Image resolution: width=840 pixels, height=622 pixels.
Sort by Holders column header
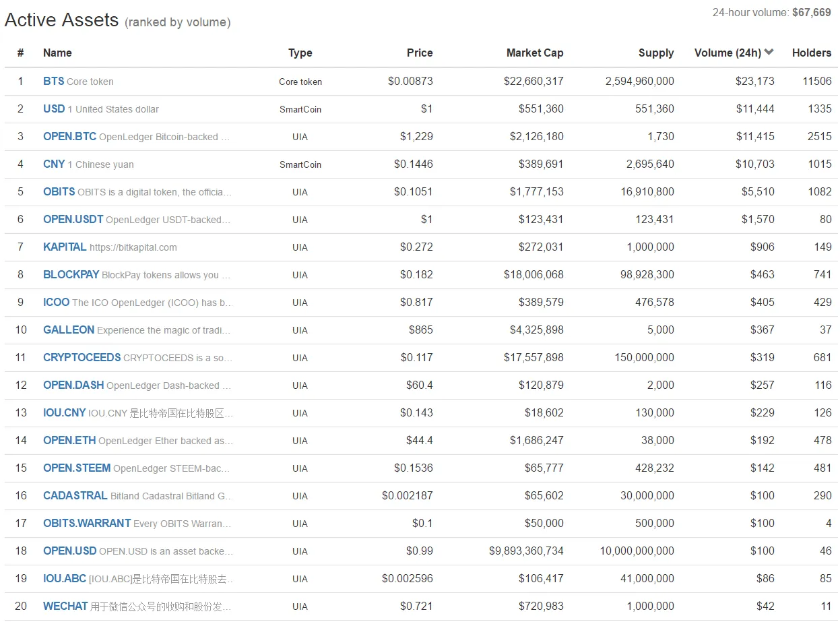point(812,53)
